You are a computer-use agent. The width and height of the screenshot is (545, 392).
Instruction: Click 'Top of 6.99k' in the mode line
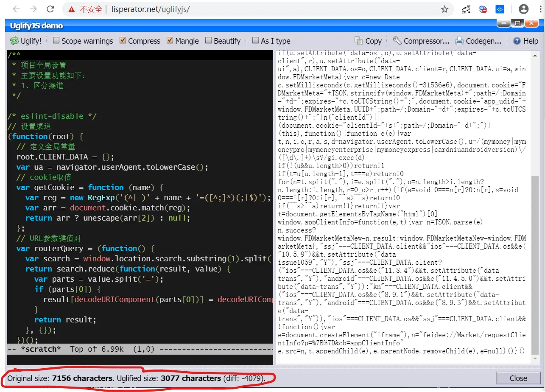click(x=97, y=349)
